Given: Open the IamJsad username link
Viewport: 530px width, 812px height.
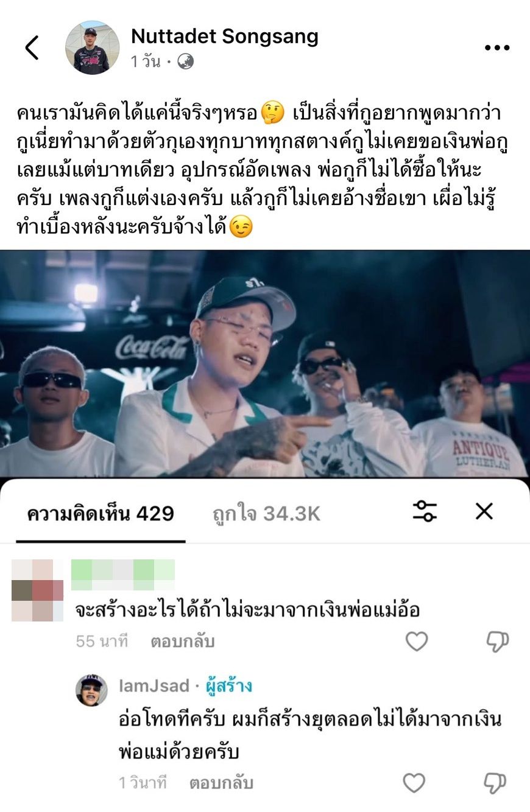Looking at the screenshot, I should [154, 686].
